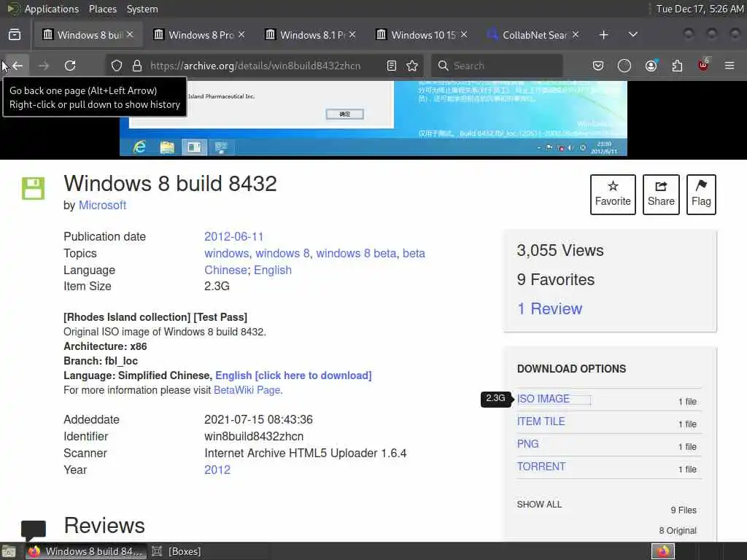Click the 'win8build8432zhcn' identifier value

pyautogui.click(x=254, y=436)
